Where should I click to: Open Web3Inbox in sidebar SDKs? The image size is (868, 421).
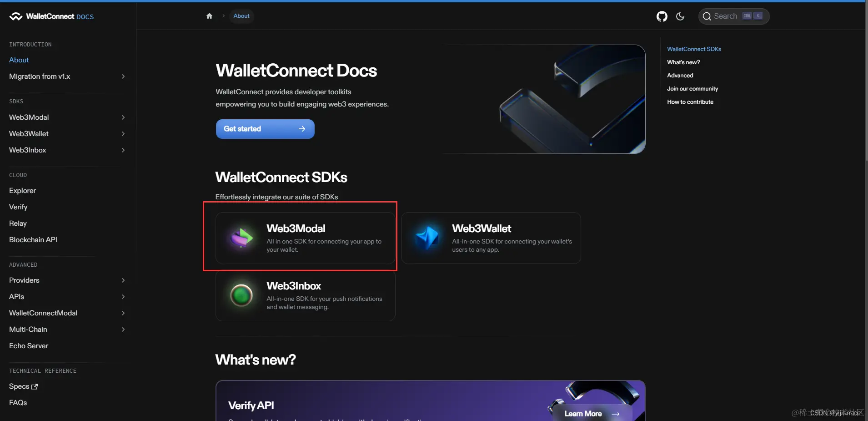[x=28, y=150]
